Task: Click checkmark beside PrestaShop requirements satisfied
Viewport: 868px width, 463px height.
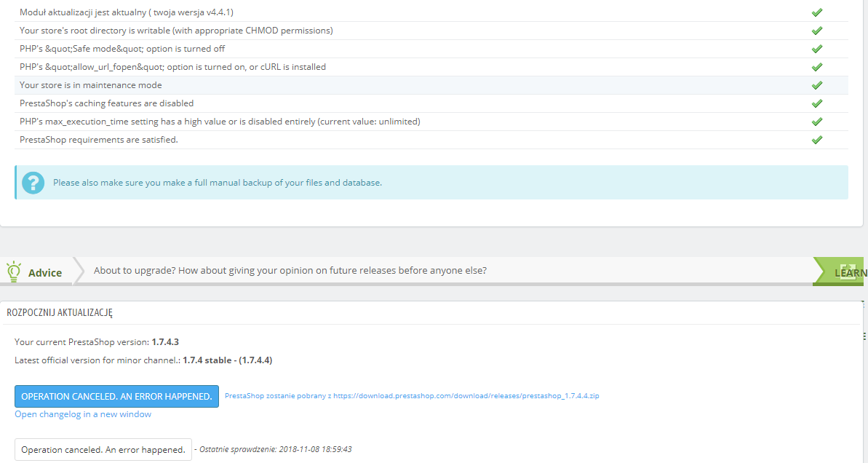Action: pos(816,140)
